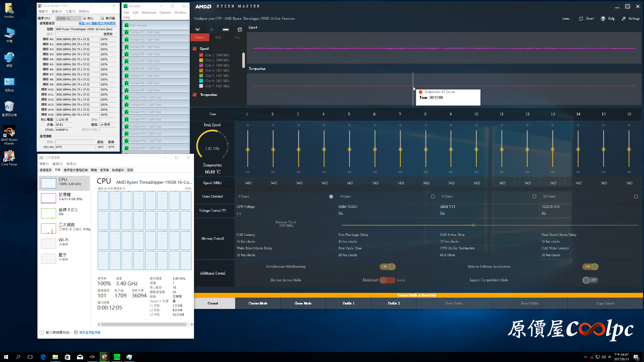644x362 pixels.
Task: Open Ryzen Master Settings gear
Action: 624,19
